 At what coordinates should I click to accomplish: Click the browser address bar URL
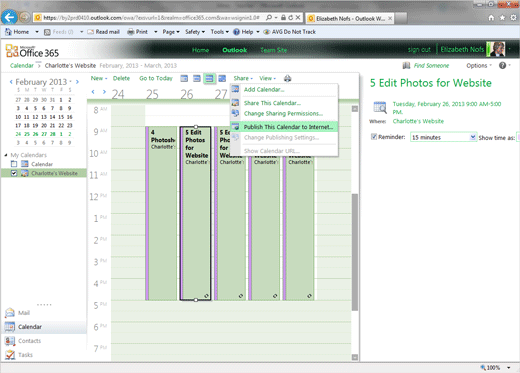(x=151, y=18)
